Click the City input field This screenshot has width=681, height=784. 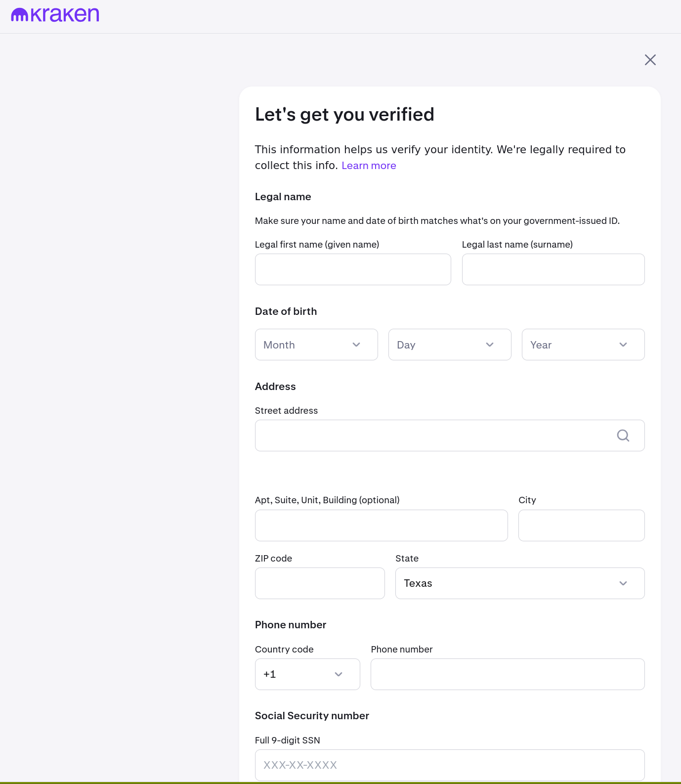[581, 525]
